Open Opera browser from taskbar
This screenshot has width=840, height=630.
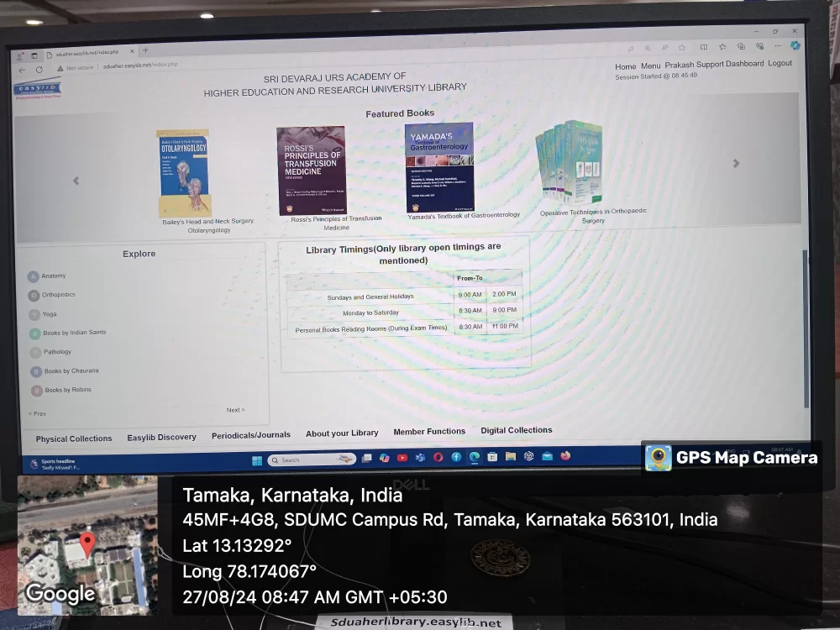click(x=438, y=457)
